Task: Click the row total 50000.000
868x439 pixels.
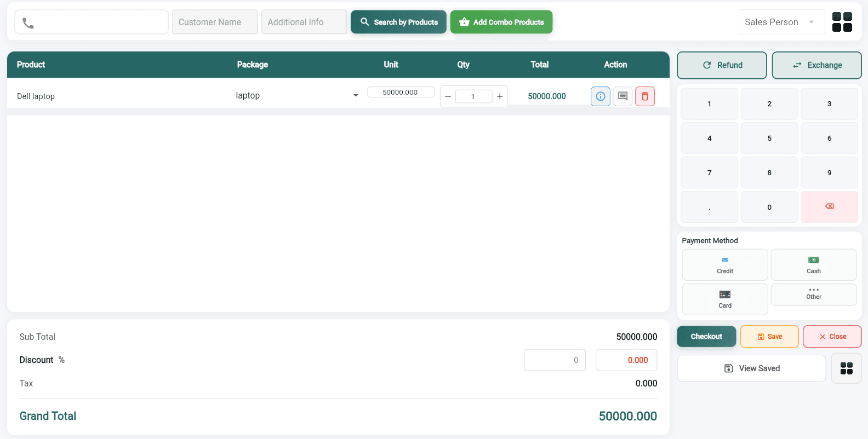Action: tap(547, 96)
